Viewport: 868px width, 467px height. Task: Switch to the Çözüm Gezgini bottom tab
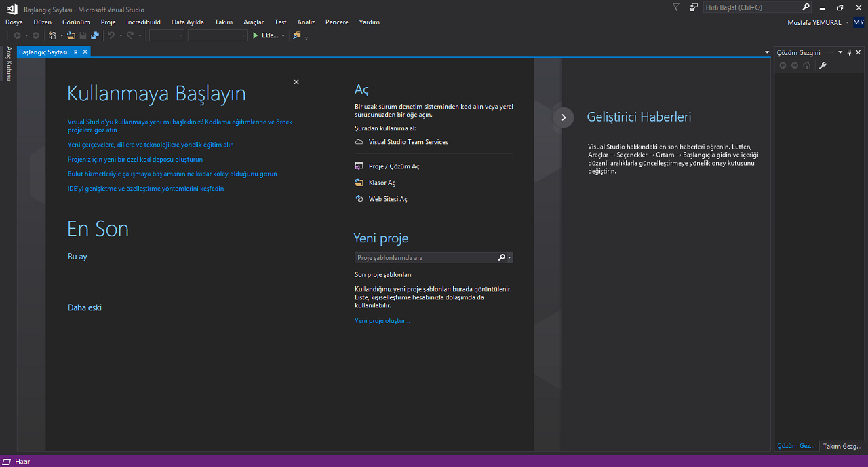point(796,446)
